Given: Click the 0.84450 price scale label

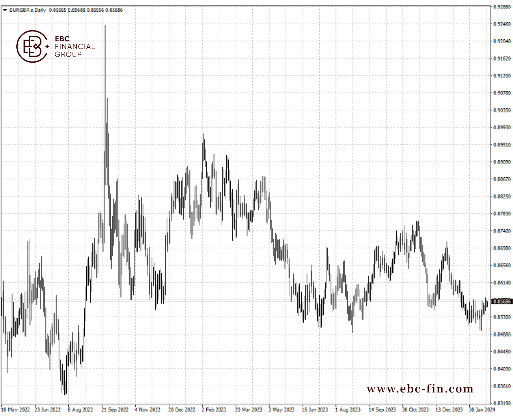Looking at the screenshot, I should (x=502, y=351).
